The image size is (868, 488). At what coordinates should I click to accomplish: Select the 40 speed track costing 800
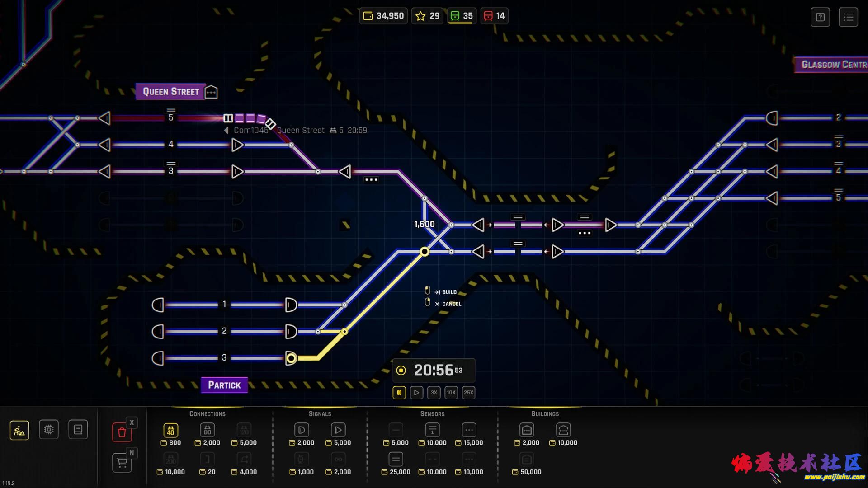[x=170, y=430]
